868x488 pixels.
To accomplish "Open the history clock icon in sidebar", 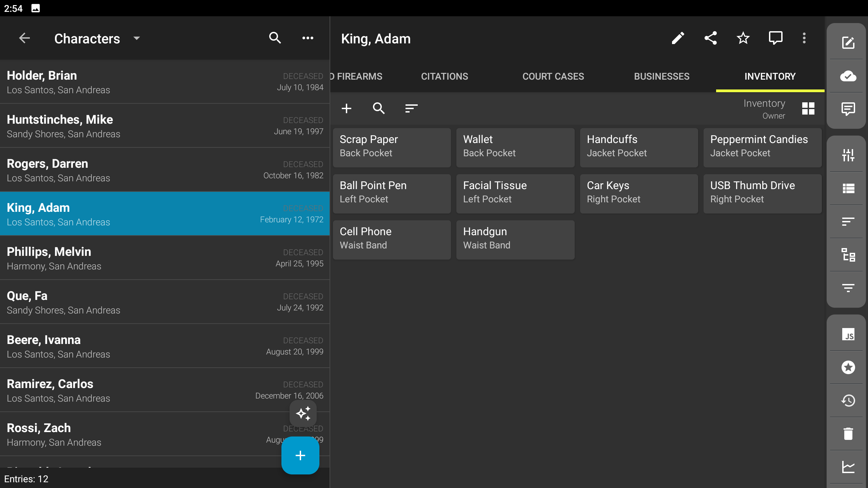I will click(848, 401).
